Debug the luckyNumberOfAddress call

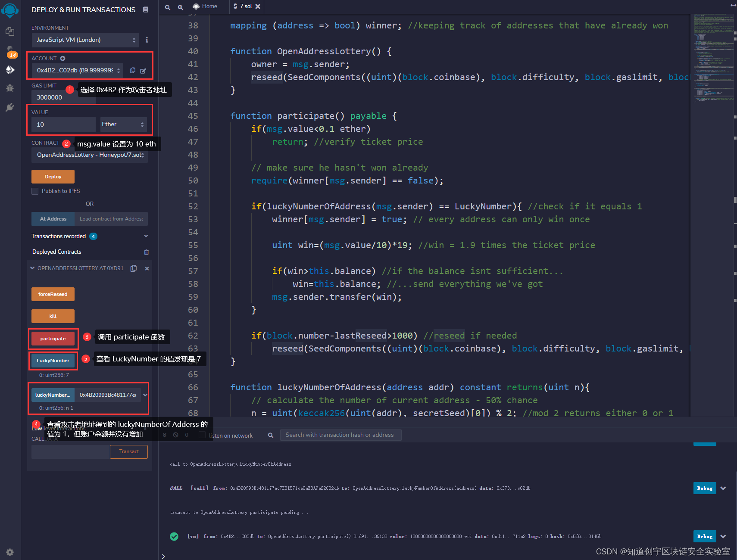(x=705, y=488)
